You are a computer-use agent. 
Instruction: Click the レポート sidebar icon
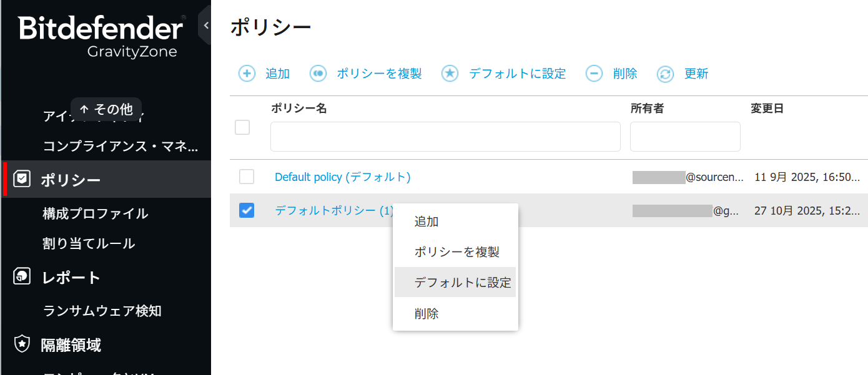point(22,276)
